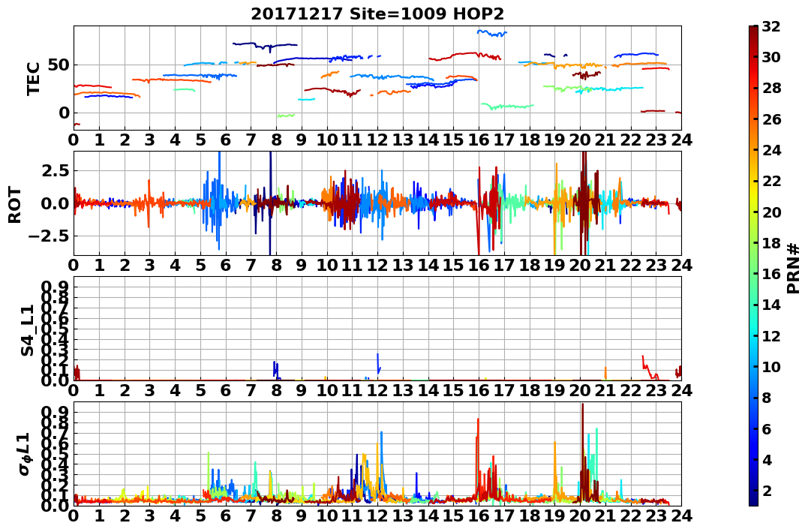
Task: Click the colorbar tick label 14
Action: point(771,305)
